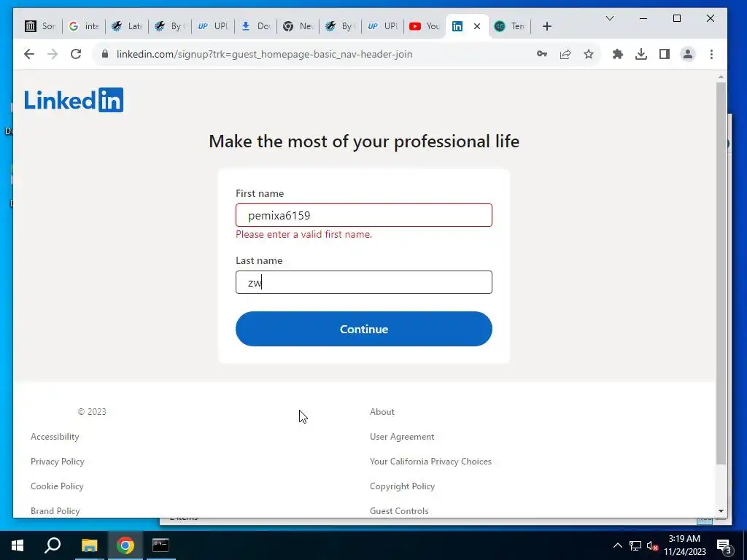Click the page vertical scrollbar thumb
Viewport: 747px width, 560px height.
coord(721,274)
